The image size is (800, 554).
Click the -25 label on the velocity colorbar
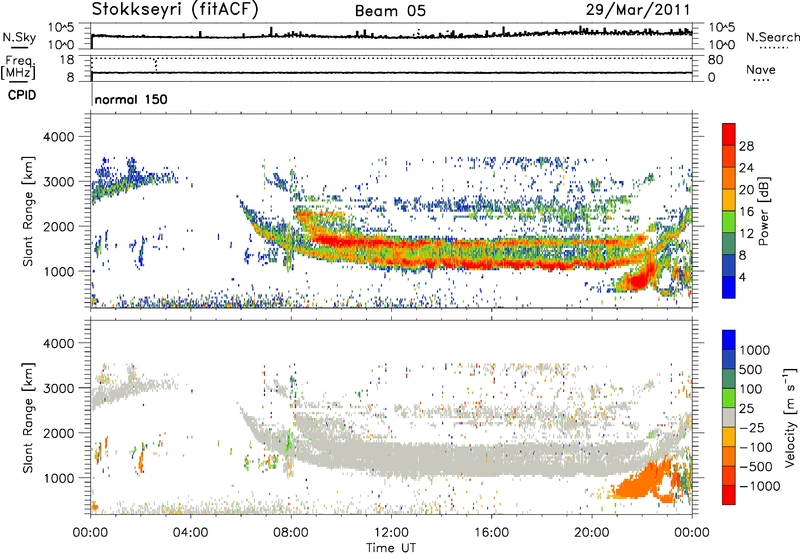(x=751, y=427)
